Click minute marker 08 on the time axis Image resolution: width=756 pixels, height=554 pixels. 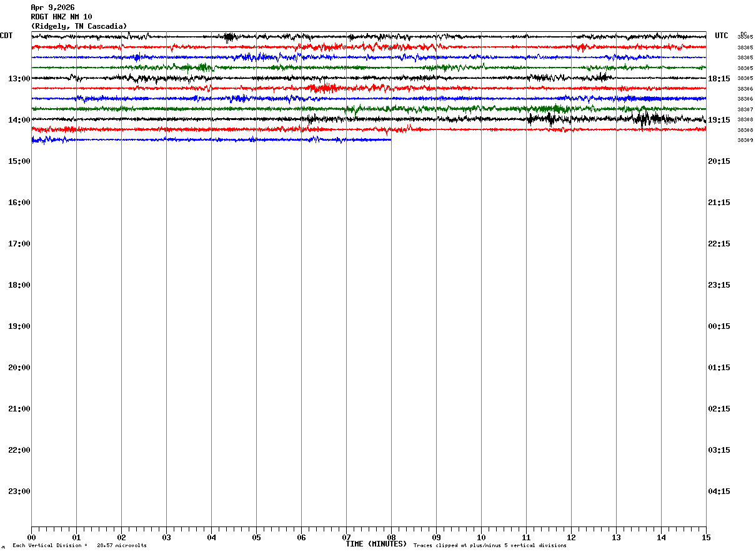tap(391, 537)
